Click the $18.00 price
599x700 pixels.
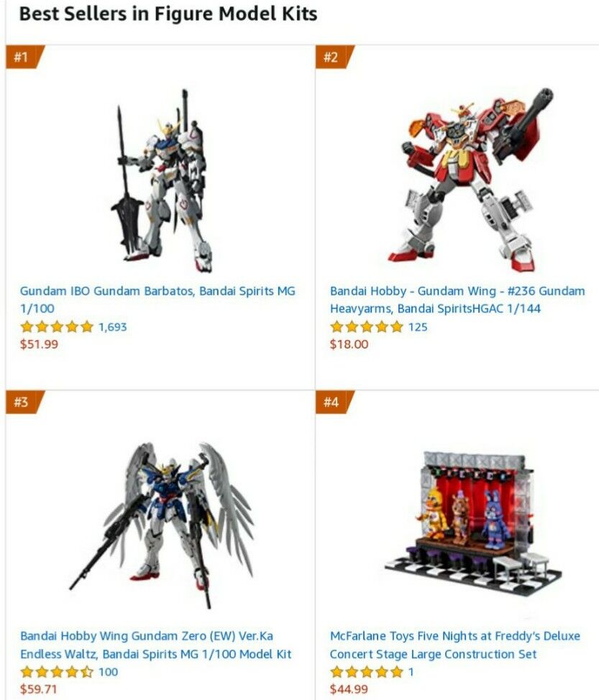click(x=349, y=344)
